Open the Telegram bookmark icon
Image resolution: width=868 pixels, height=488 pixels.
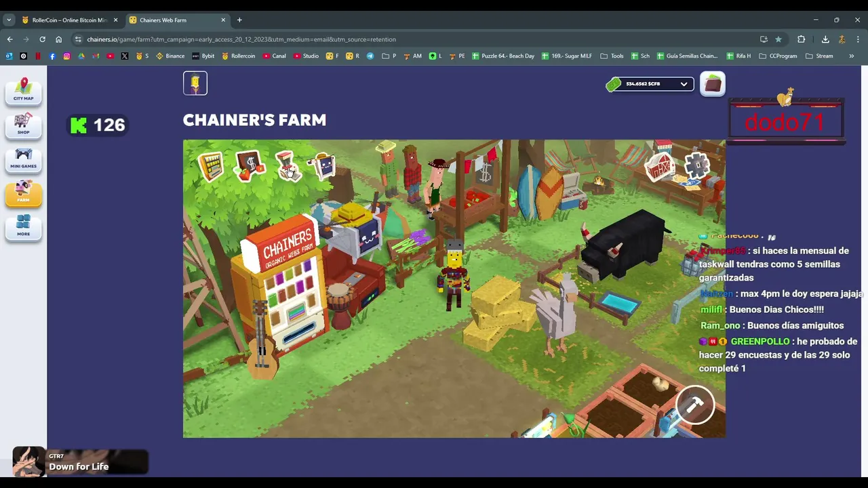[370, 56]
